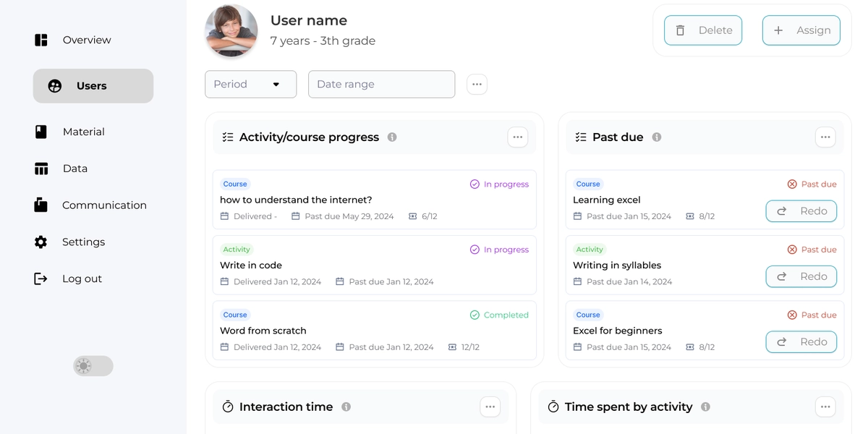Click the '7 years - 3th grade' text

pos(323,41)
